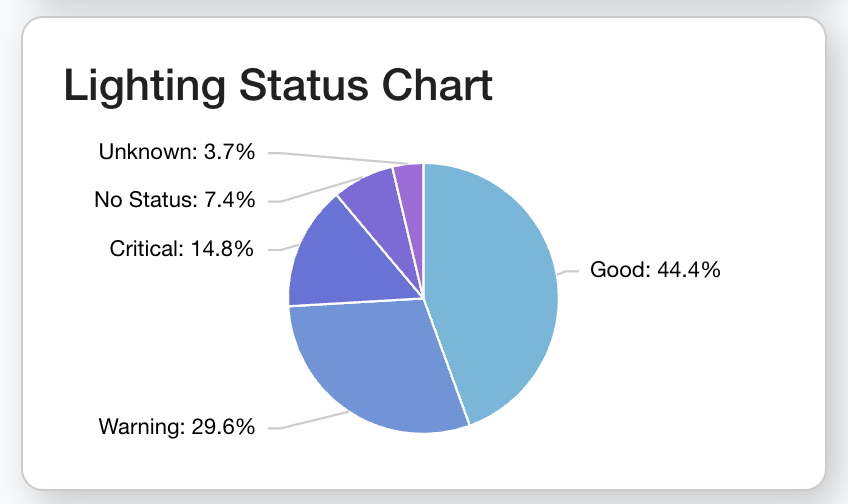Click the "Good: 44.4%" label
Viewport: 848px width, 504px height.
click(655, 269)
